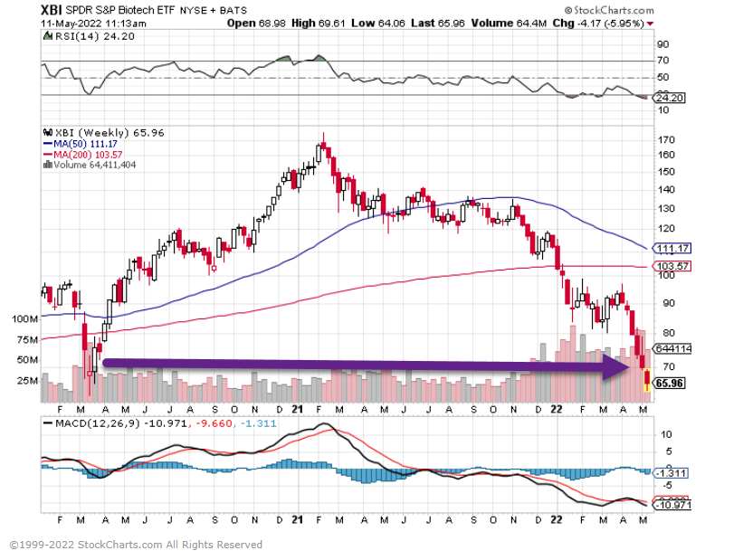Image resolution: width=743 pixels, height=560 pixels.
Task: Click the 120 price axis label
Action: coord(666,228)
